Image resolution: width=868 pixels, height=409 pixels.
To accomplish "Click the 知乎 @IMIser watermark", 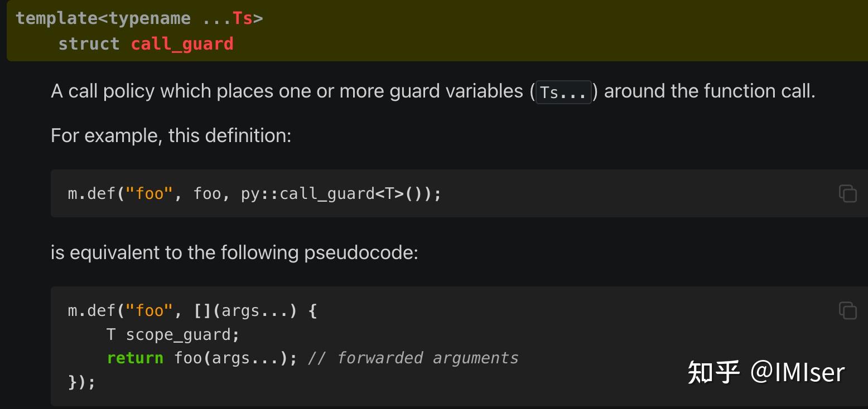I will (x=765, y=372).
